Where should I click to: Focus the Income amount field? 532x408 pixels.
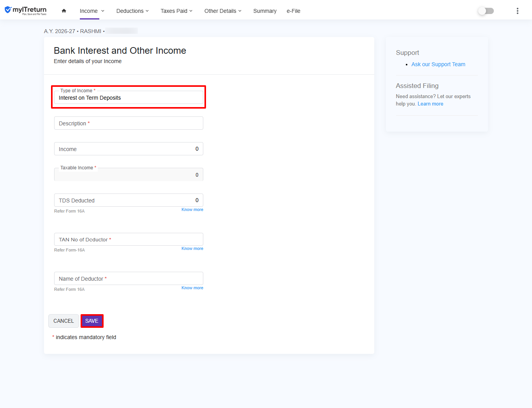pyautogui.click(x=129, y=149)
